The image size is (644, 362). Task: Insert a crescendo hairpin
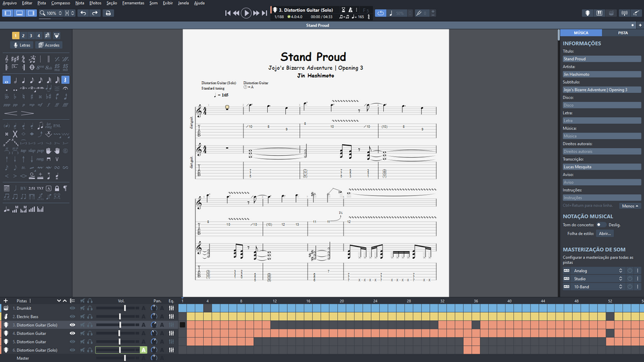click(11, 113)
